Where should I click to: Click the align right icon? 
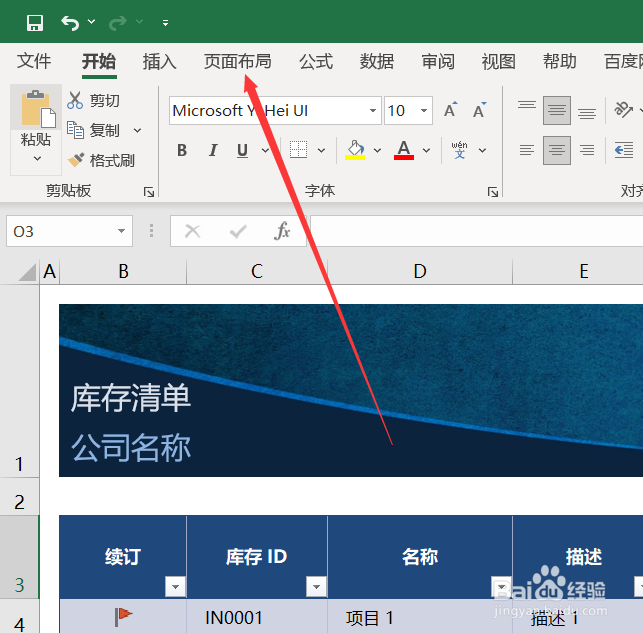tap(587, 150)
